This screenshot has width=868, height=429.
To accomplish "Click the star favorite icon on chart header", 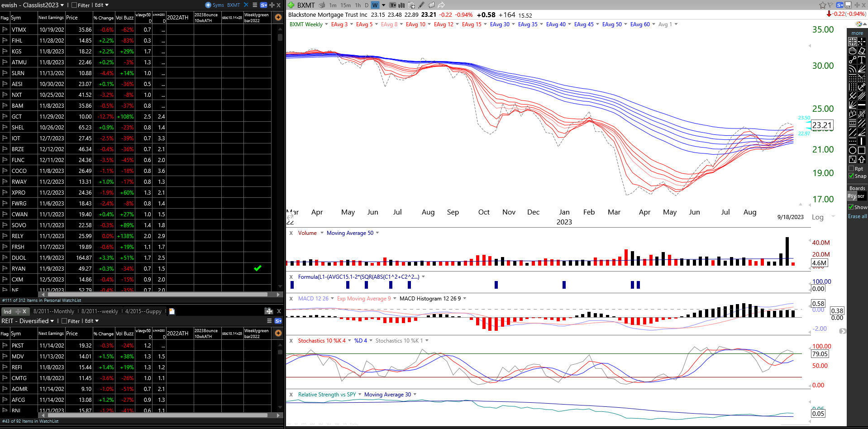I will point(822,5).
